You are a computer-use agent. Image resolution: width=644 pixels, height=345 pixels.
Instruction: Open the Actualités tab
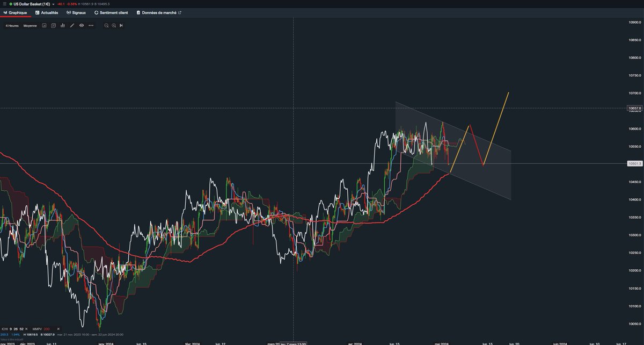tap(46, 12)
